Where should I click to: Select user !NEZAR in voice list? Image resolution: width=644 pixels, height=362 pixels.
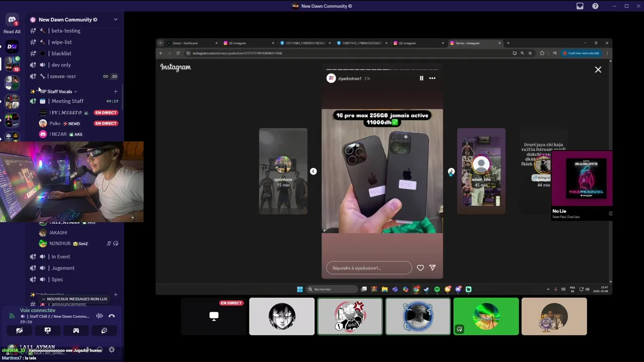[x=78, y=134]
